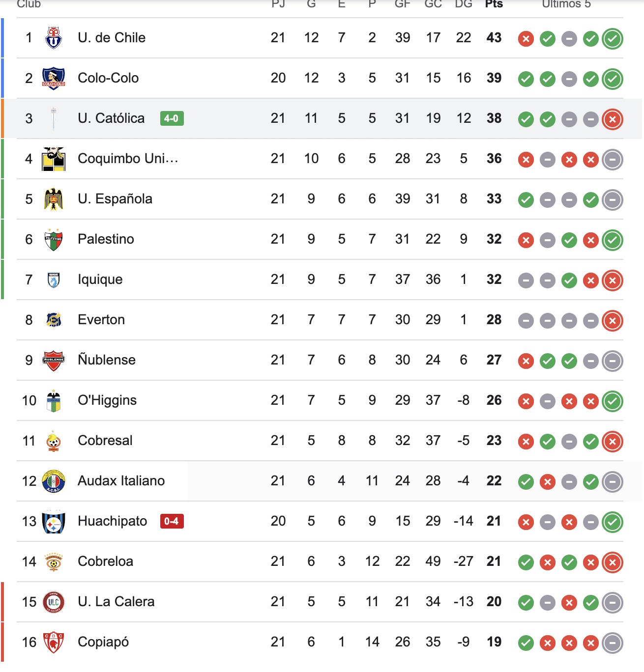This screenshot has width=644, height=672.
Task: Click the Cobreloa table row name
Action: (x=105, y=561)
